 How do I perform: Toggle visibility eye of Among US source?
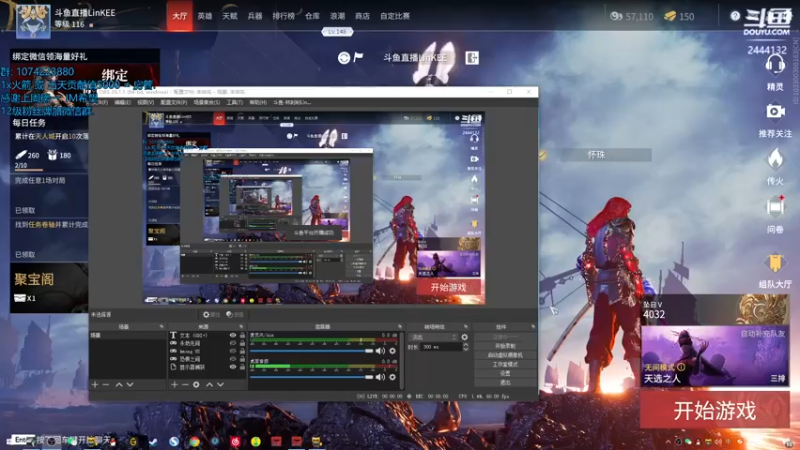233,351
